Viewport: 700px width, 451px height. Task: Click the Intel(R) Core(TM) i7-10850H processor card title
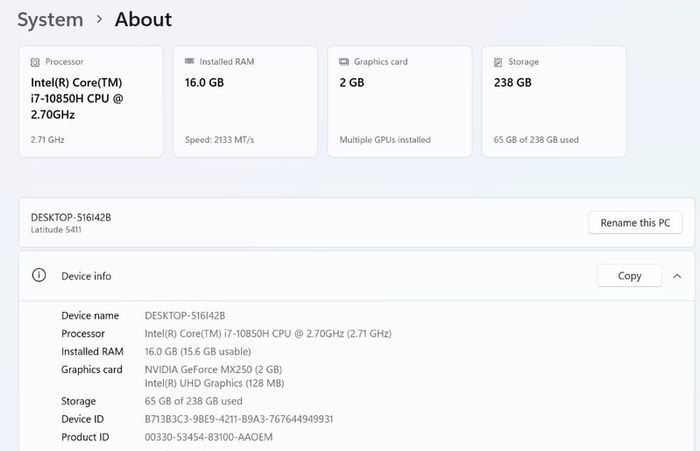[77, 99]
